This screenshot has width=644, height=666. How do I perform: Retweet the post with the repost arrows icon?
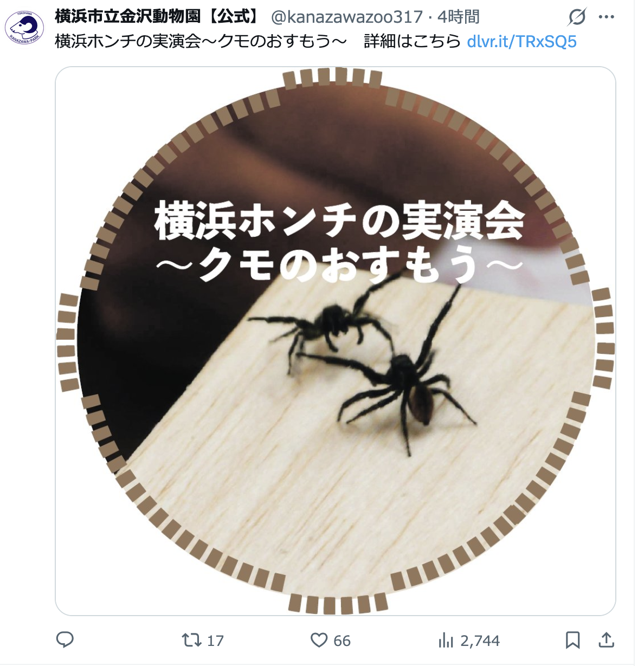pyautogui.click(x=191, y=640)
